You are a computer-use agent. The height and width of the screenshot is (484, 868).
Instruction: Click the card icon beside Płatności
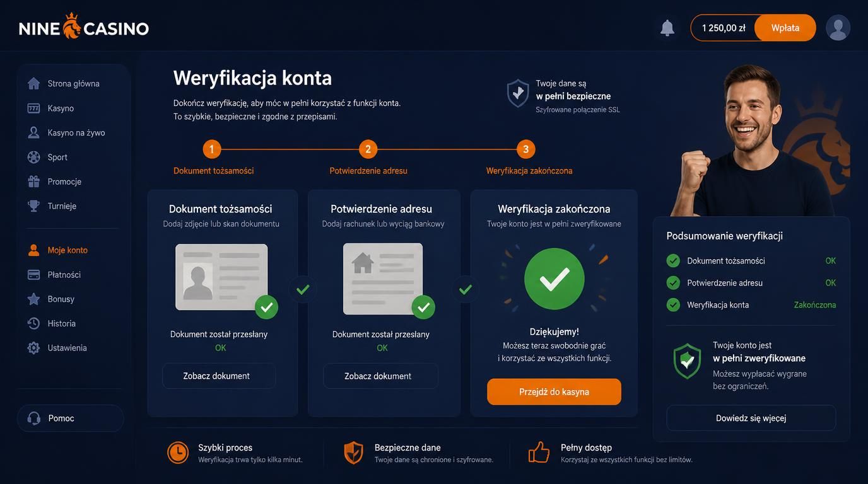pos(33,275)
